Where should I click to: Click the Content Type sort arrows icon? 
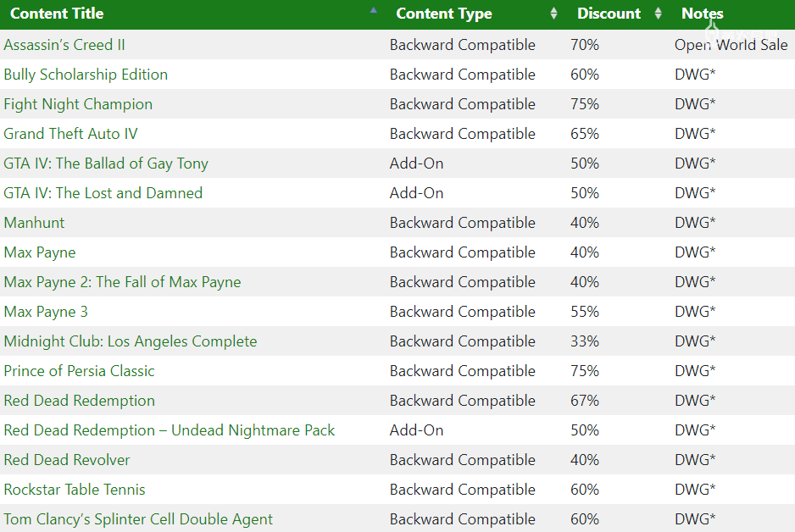[x=553, y=14]
